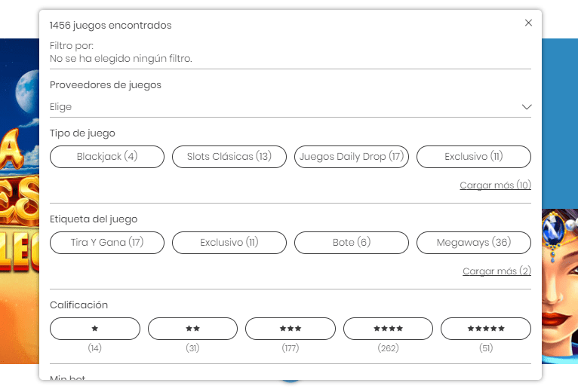The height and width of the screenshot is (392, 578).
Task: Select Exclusivo (11) under Tipo de juego
Action: click(474, 157)
